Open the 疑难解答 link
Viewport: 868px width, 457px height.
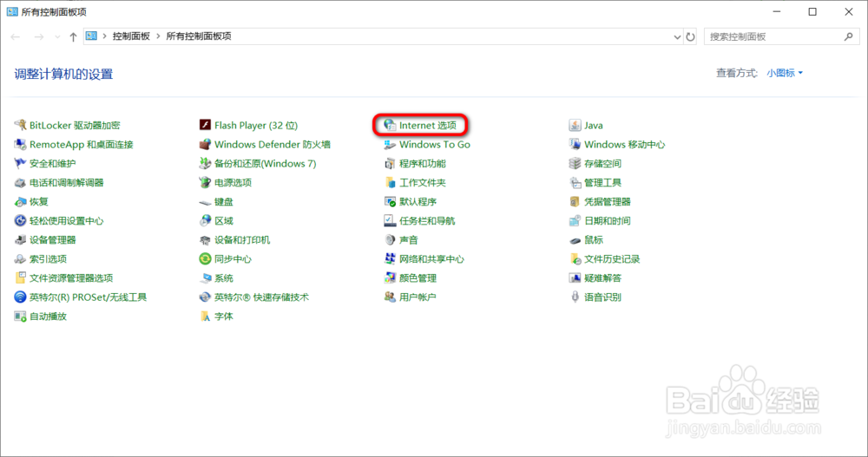tap(603, 277)
